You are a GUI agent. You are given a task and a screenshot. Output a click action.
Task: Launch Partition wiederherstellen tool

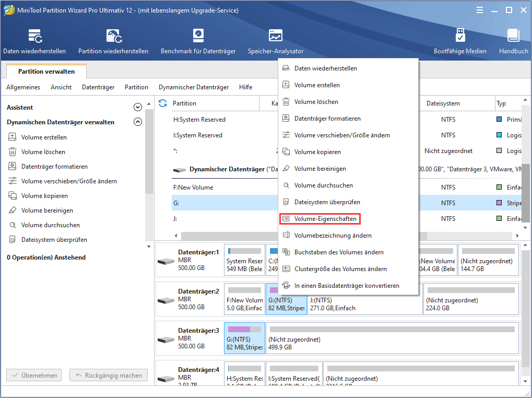[x=113, y=41]
